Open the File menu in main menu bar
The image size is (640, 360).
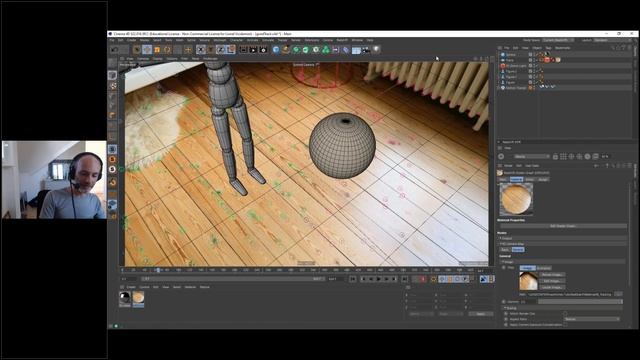pos(112,40)
